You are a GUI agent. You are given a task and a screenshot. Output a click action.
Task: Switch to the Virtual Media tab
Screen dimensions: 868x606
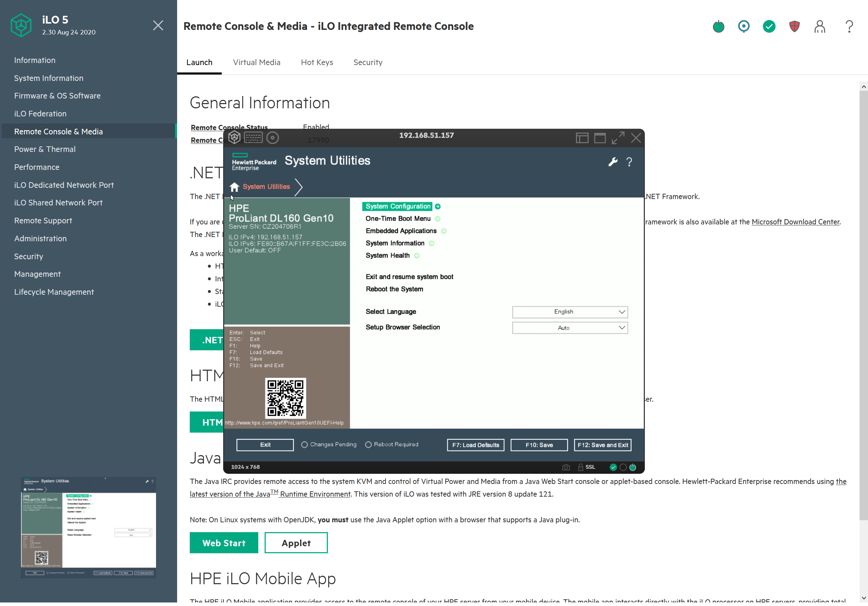tap(256, 62)
